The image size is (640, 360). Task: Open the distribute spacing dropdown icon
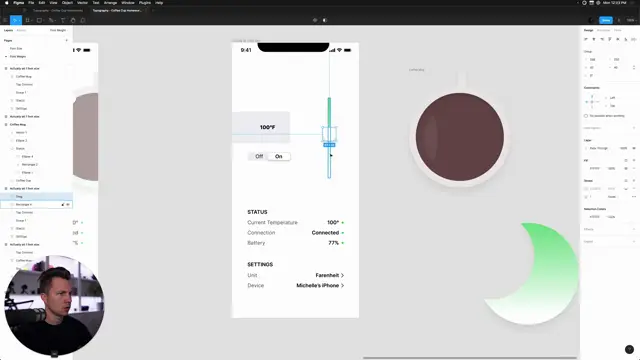tap(634, 39)
